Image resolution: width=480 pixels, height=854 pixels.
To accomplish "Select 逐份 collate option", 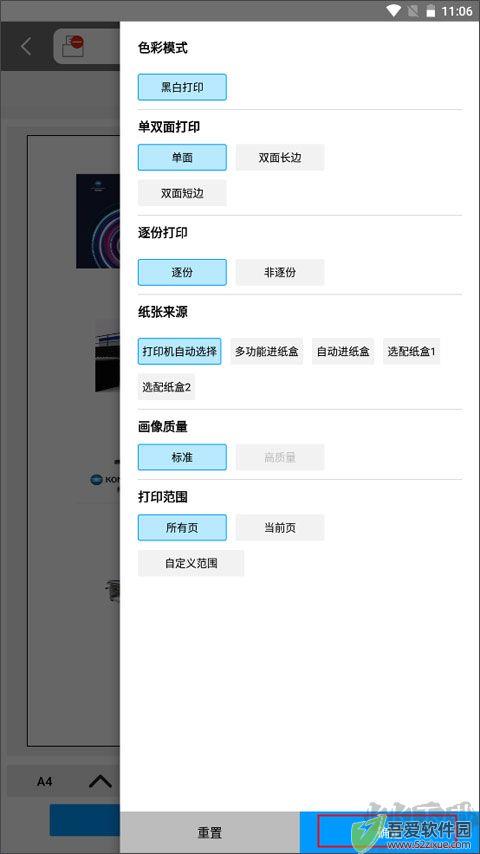I will click(x=182, y=272).
